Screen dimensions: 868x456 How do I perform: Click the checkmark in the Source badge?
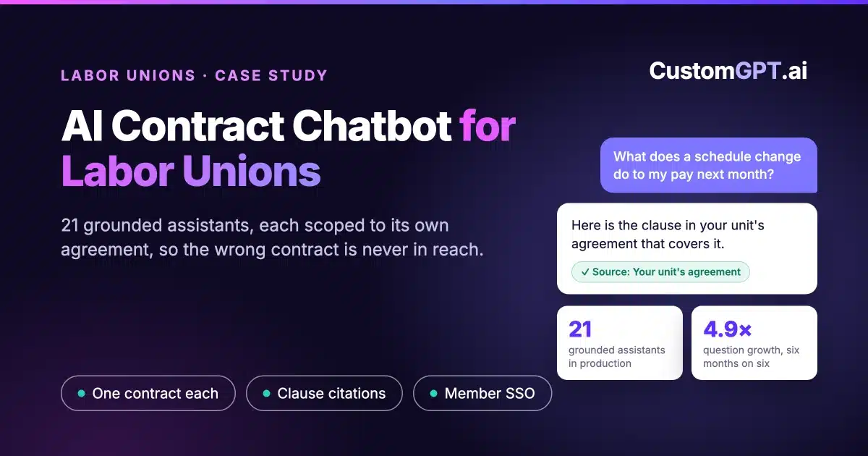click(x=584, y=272)
